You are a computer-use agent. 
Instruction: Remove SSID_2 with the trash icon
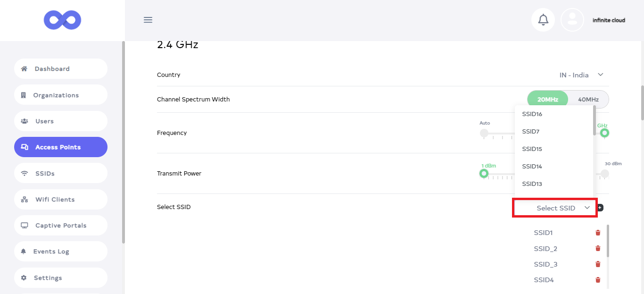[598, 249]
